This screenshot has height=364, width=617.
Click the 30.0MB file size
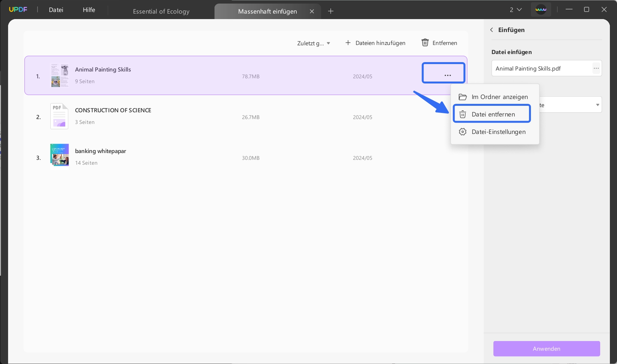[251, 158]
